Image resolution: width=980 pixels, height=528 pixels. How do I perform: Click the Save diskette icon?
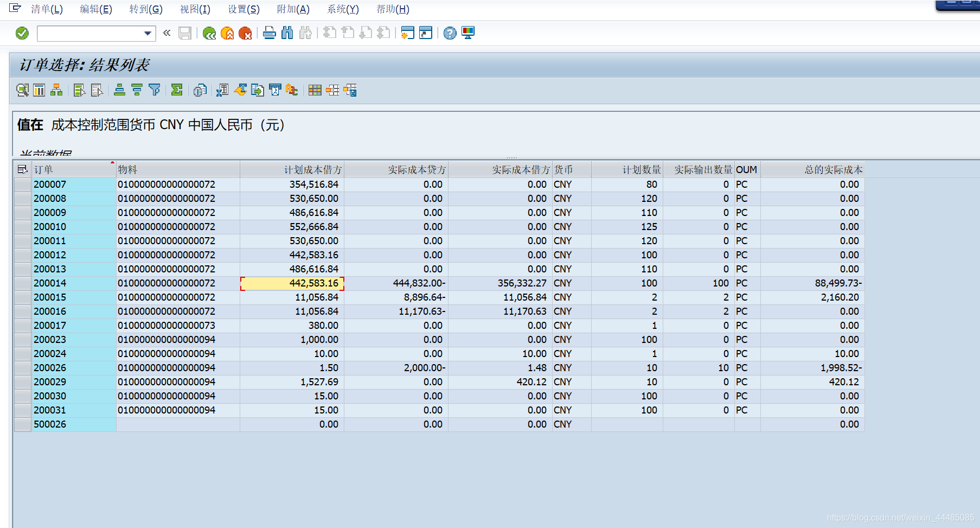(185, 33)
